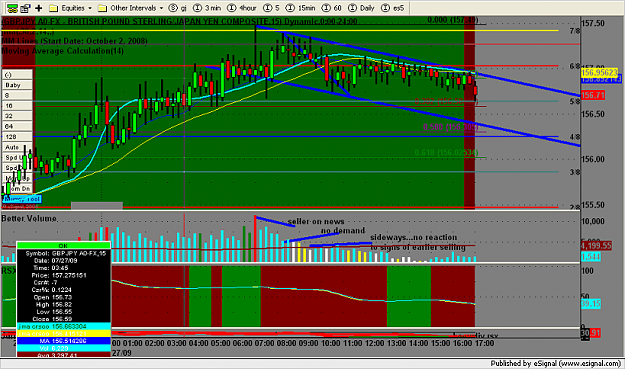Click the plus add-symbol icon
This screenshot has height=369, width=625.
coord(39,8)
